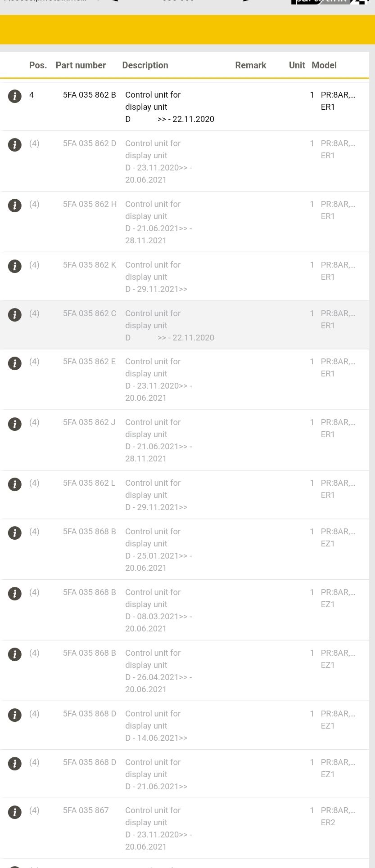View info for part 5FA 035 862 J
375x868 pixels.
coord(15,423)
